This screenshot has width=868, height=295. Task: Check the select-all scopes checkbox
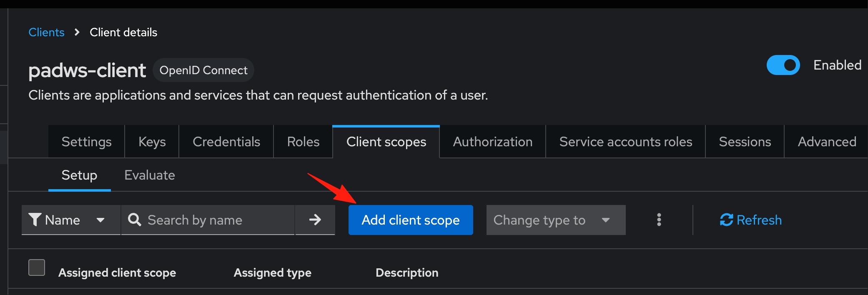click(x=37, y=267)
